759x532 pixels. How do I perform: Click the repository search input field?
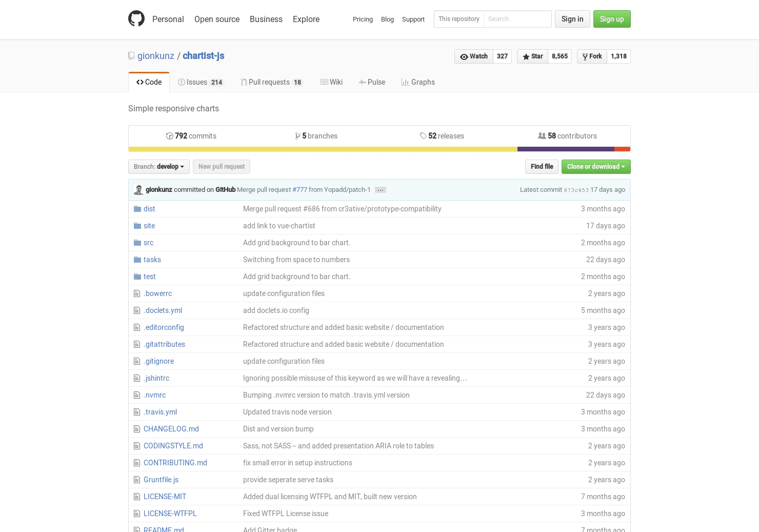click(x=517, y=19)
